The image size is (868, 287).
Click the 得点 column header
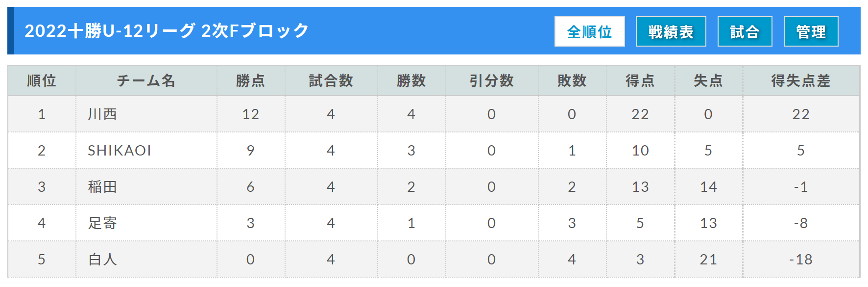click(640, 81)
